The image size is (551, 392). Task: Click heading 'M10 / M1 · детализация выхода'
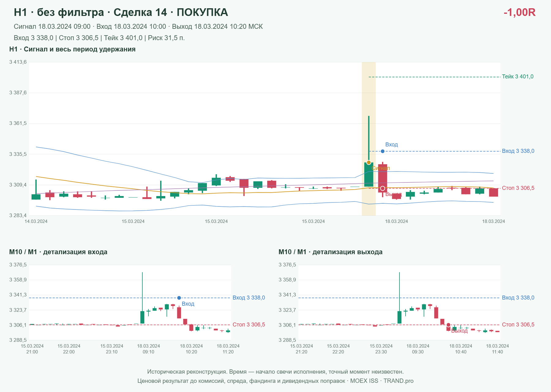[x=331, y=252]
